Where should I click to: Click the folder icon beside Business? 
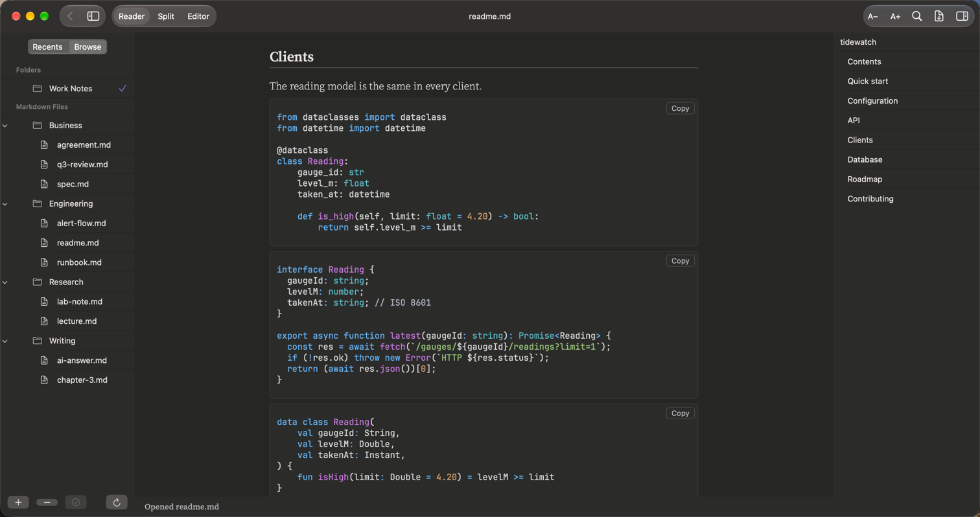[x=37, y=125]
